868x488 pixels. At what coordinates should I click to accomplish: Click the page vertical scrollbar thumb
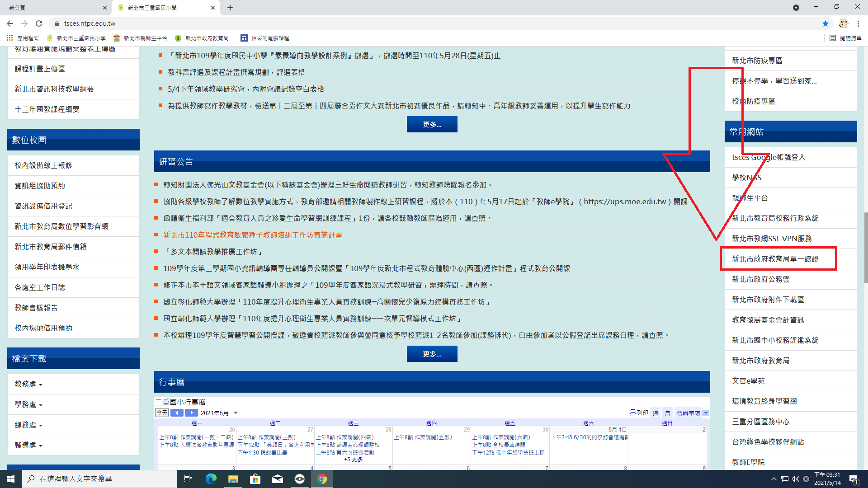click(865, 248)
